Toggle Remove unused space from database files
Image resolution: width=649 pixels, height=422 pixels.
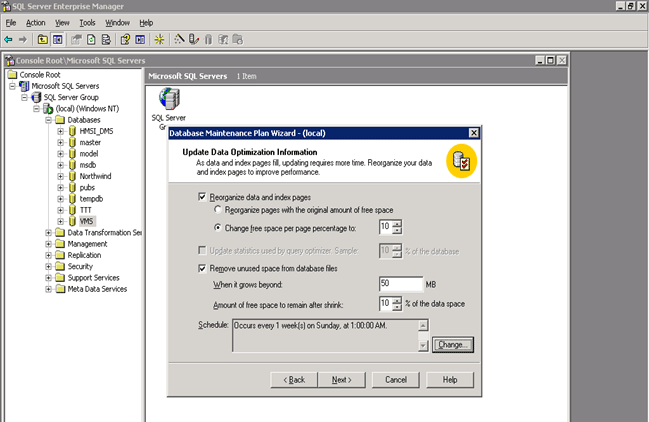click(x=202, y=269)
